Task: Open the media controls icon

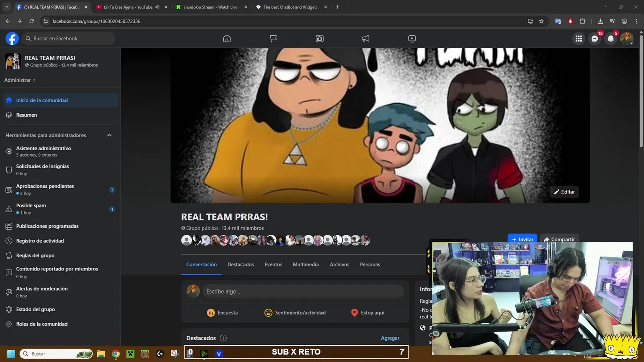Action: 612,21
